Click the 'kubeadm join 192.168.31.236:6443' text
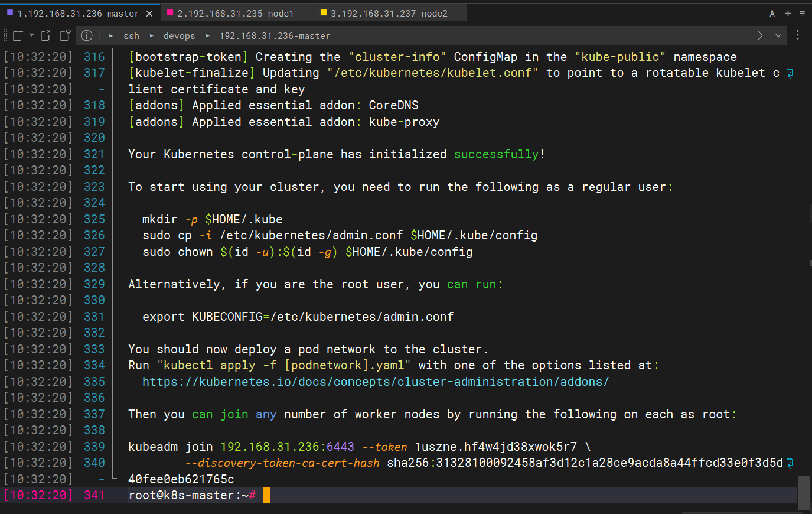 click(x=241, y=447)
